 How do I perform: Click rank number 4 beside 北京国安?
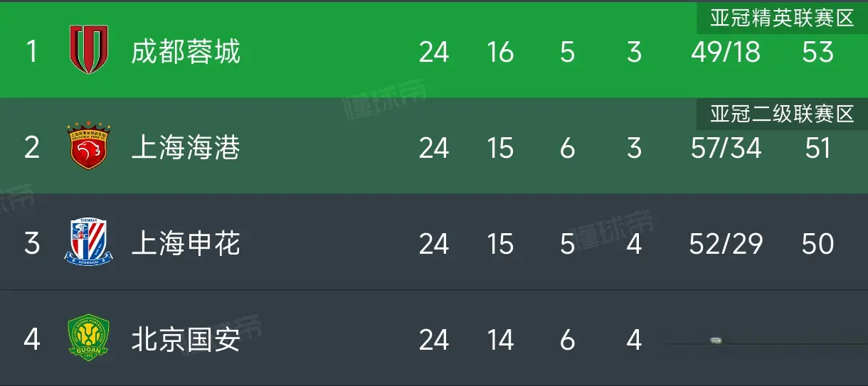coord(31,340)
